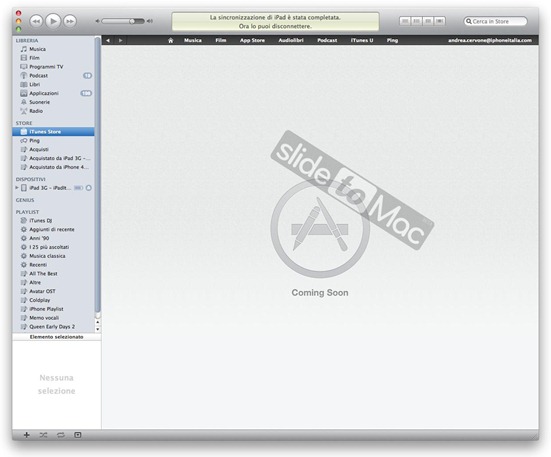Go to the previous track
This screenshot has height=457, width=551.
(36, 21)
